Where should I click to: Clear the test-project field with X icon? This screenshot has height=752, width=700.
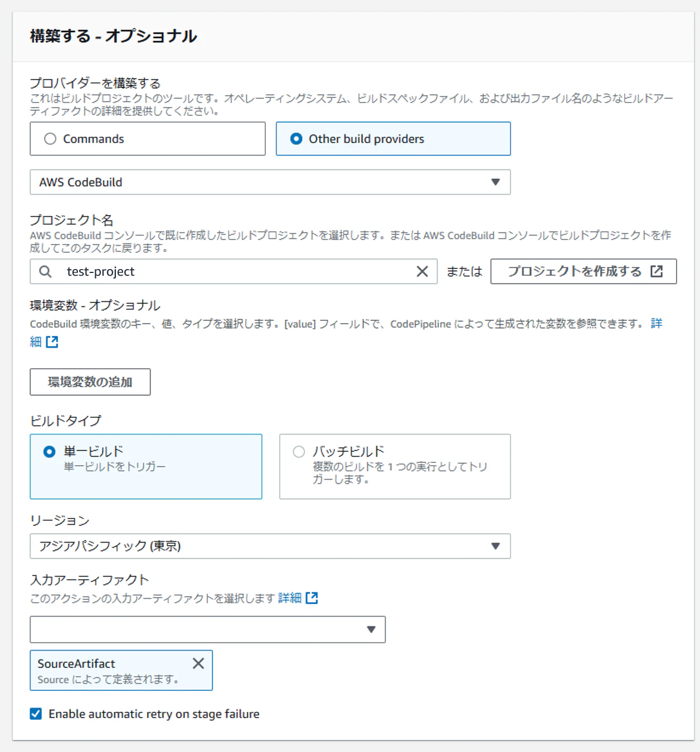click(422, 271)
